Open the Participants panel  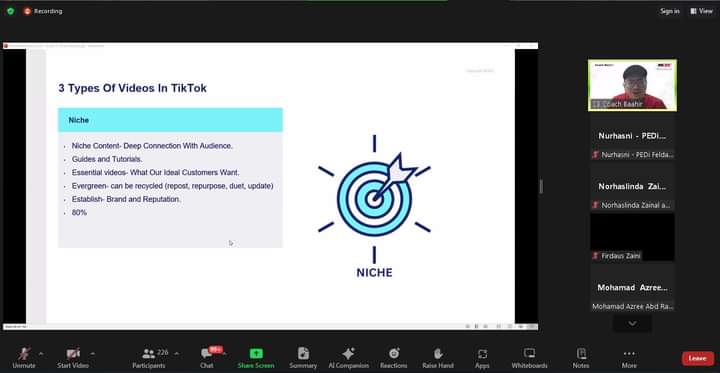(x=149, y=358)
